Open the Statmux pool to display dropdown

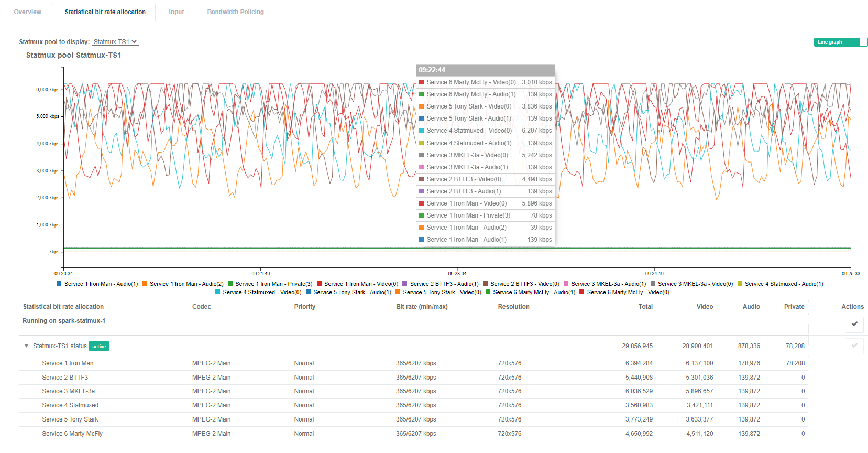point(115,42)
